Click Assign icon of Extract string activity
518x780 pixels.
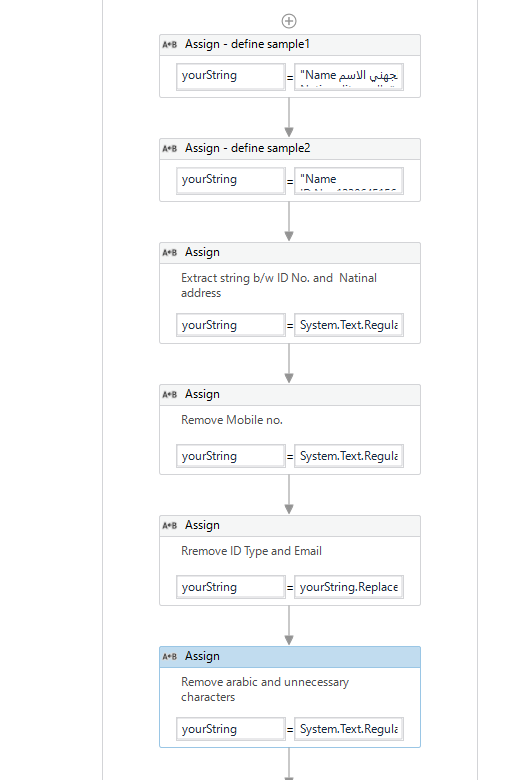(x=170, y=253)
